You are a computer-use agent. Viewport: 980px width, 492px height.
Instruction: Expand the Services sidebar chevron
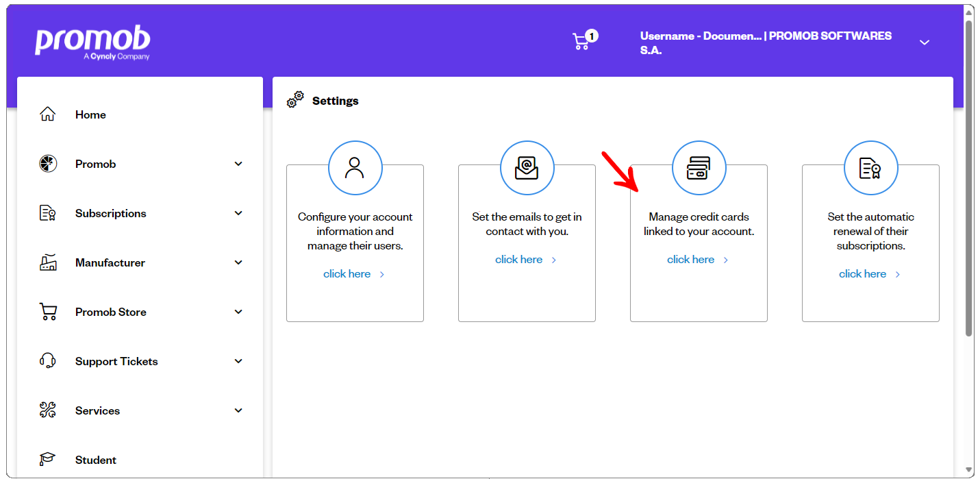pos(238,410)
